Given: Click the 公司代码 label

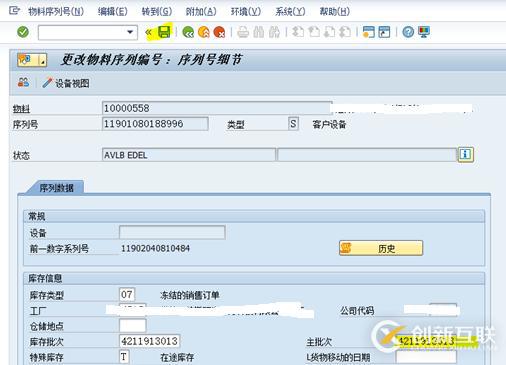Looking at the screenshot, I should click(357, 311).
